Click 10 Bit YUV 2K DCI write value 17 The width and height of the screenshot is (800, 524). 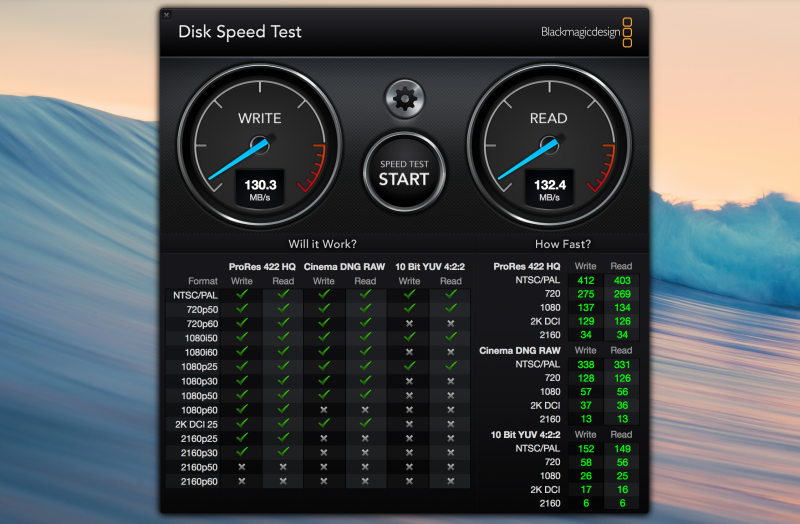pyautogui.click(x=586, y=490)
